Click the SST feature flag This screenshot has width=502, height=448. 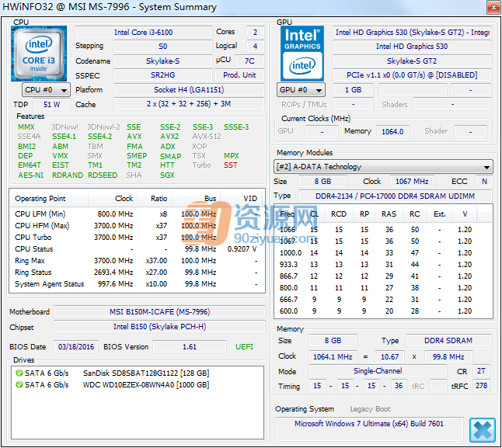(x=231, y=165)
